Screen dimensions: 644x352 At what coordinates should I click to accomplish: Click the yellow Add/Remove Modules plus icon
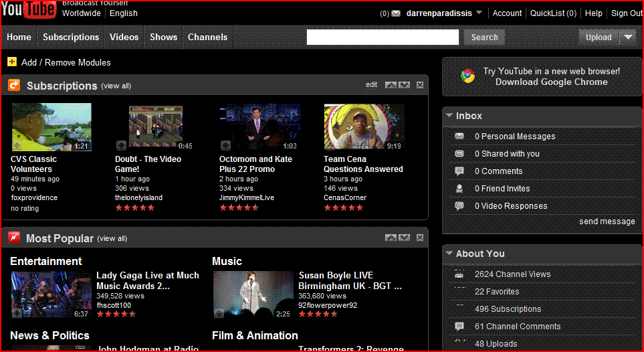[12, 62]
